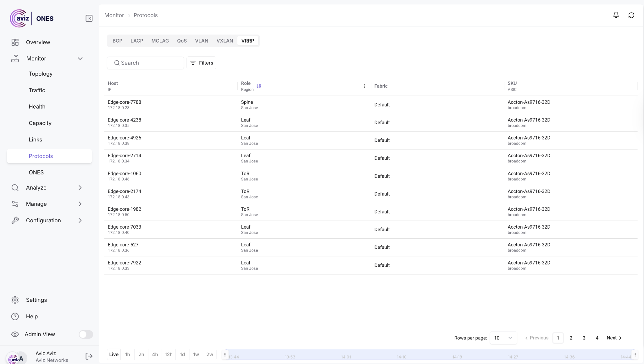Viewport: 644px width, 364px height.
Task: Select the 12h time range
Action: (x=169, y=355)
